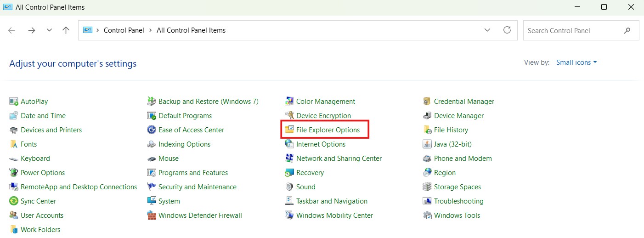
Task: Open the System link
Action: click(x=169, y=201)
